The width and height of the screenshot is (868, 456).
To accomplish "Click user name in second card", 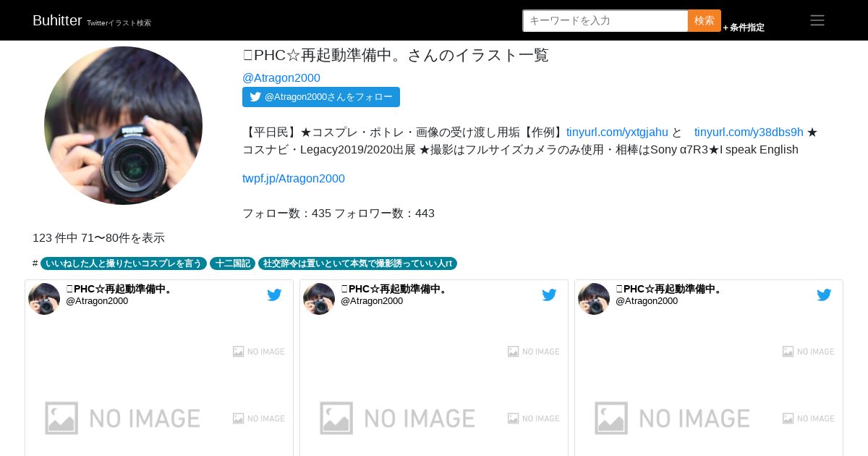I will pyautogui.click(x=394, y=289).
